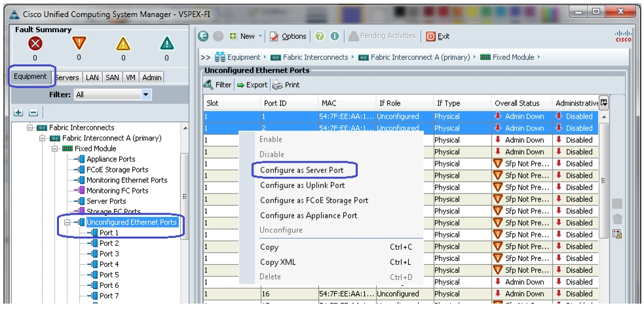Click the trash delete icon beside table
This screenshot has width=644, height=320.
617,219
